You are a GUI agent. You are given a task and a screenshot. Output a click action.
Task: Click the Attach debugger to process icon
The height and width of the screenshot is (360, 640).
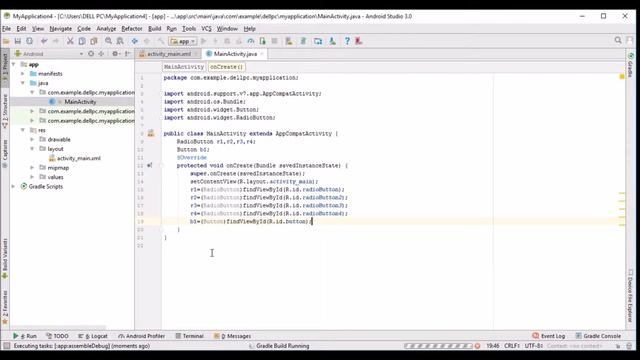(262, 41)
